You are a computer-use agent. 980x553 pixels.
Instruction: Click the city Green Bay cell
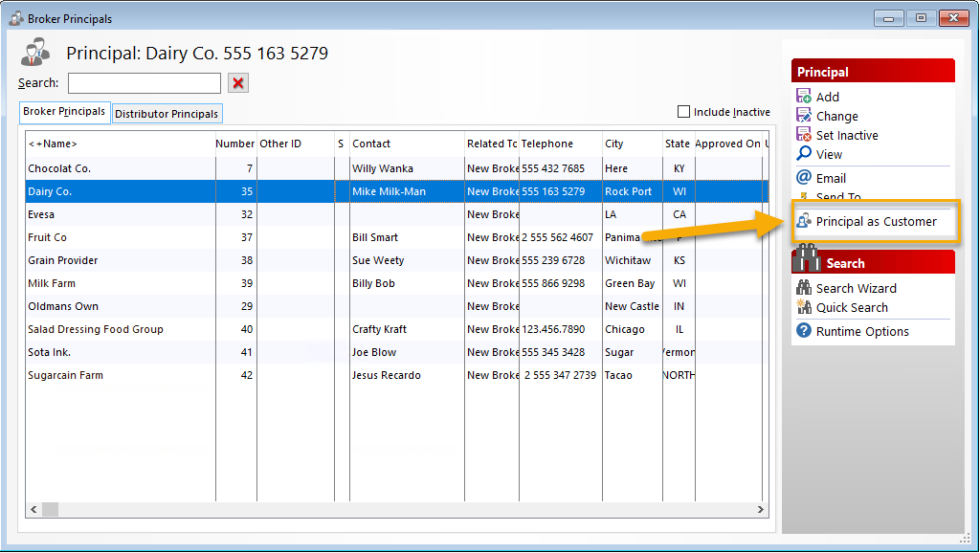630,284
